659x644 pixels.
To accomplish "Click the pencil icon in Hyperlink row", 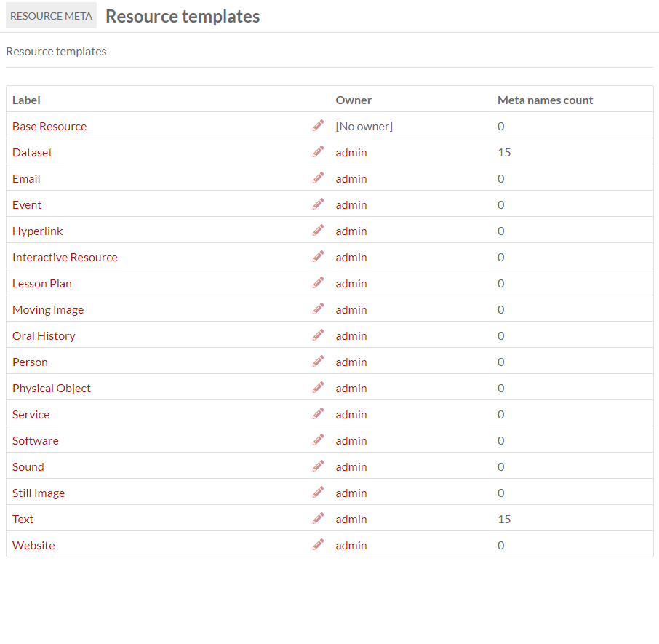I will [x=318, y=230].
